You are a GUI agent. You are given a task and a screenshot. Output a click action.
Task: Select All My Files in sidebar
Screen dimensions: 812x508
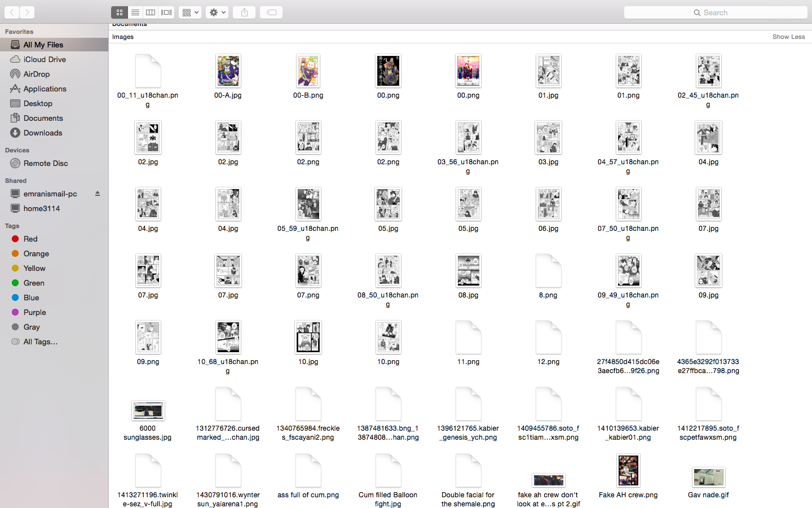54,45
